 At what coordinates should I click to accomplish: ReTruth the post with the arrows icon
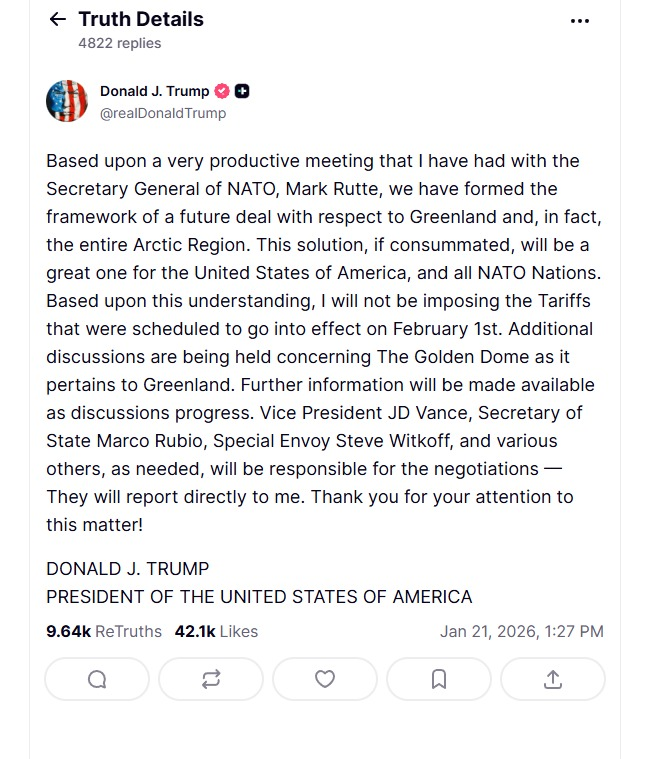pos(211,679)
